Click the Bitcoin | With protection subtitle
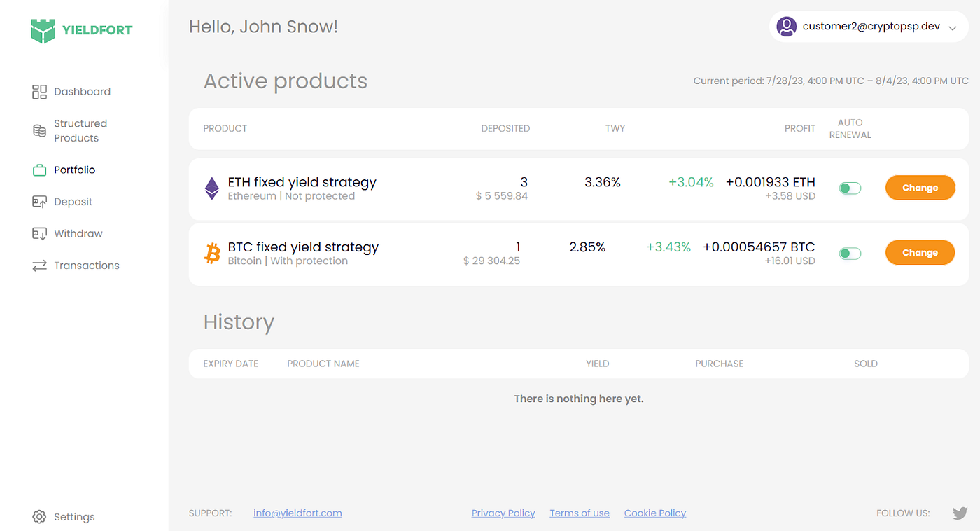Viewport: 980px width, 531px height. pos(288,261)
